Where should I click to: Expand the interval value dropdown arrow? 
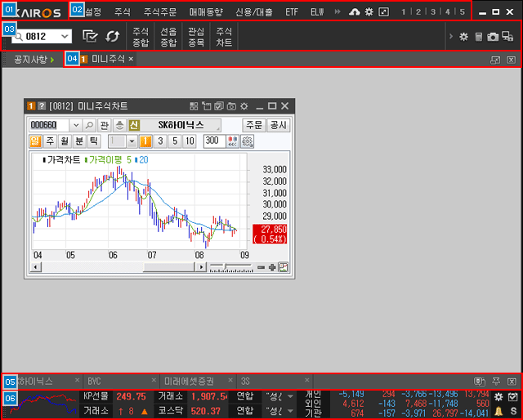132,141
